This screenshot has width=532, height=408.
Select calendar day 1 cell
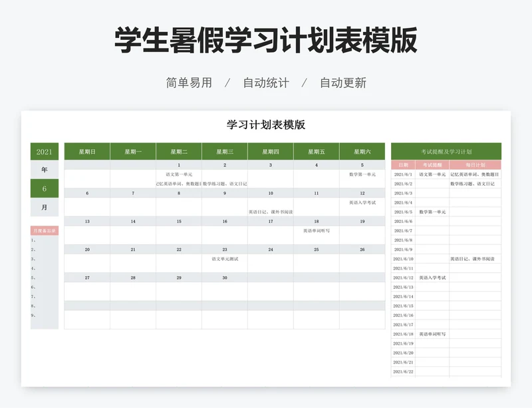tap(179, 165)
